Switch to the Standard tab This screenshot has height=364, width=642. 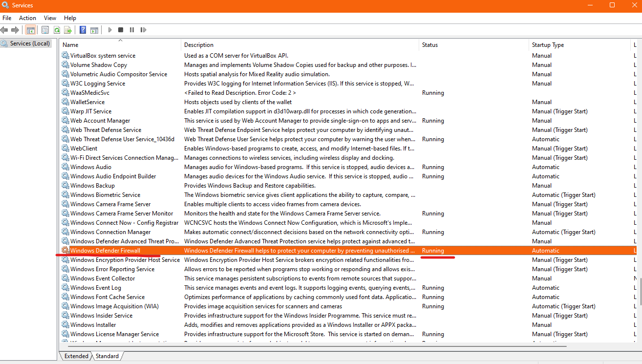[x=107, y=356]
